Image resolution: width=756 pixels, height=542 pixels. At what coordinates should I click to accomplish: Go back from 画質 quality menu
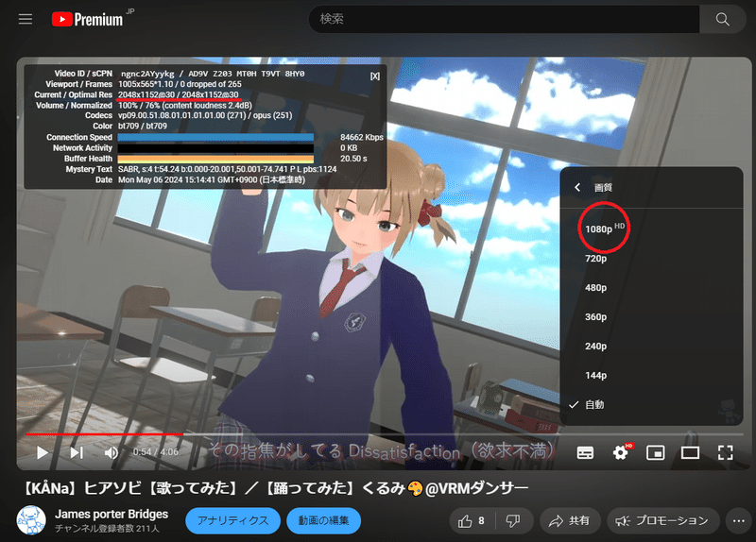point(577,187)
